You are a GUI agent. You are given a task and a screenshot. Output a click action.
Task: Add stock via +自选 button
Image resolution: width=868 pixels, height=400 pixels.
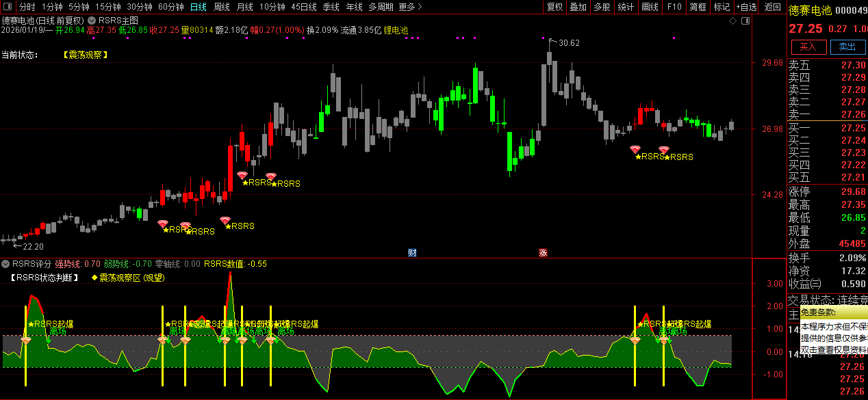click(747, 7)
